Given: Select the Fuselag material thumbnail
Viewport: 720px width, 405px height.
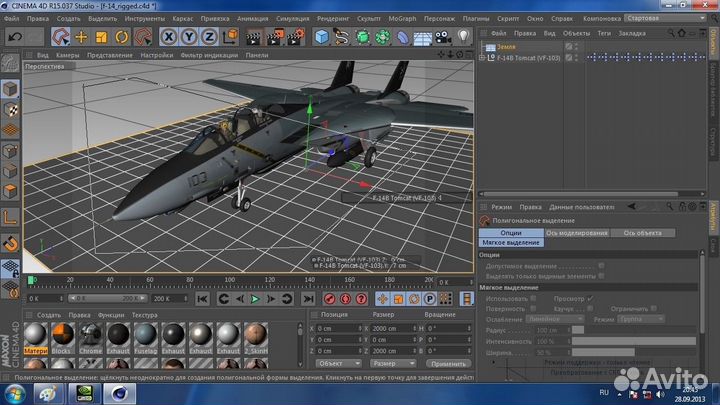Looking at the screenshot, I should pyautogui.click(x=146, y=338).
